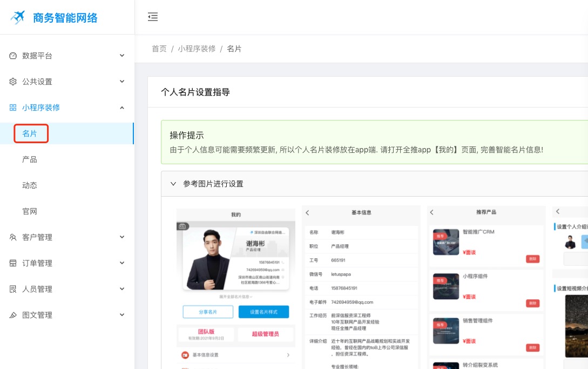Click the 公共设置 gear icon
Image resolution: width=588 pixels, height=369 pixels.
[x=13, y=82]
